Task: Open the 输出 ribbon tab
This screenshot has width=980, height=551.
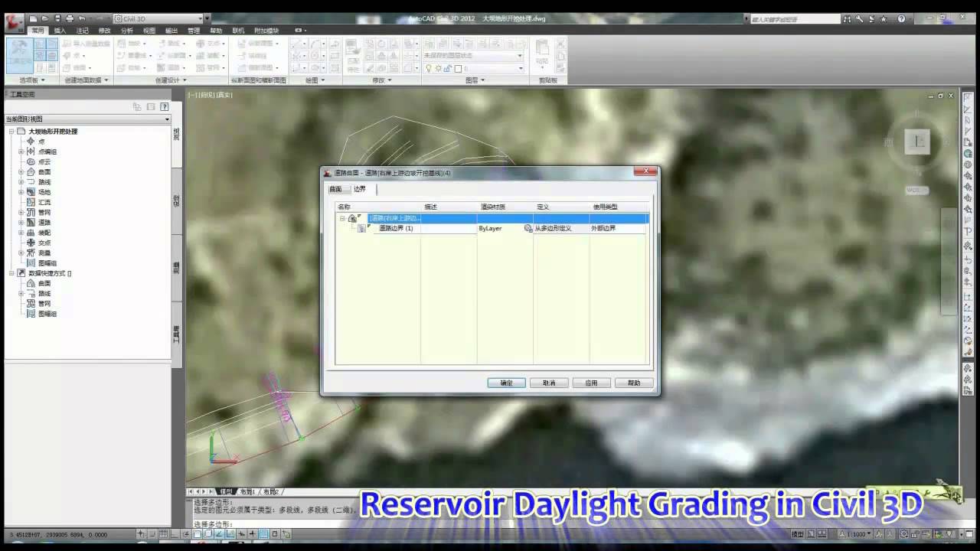Action: click(x=171, y=31)
